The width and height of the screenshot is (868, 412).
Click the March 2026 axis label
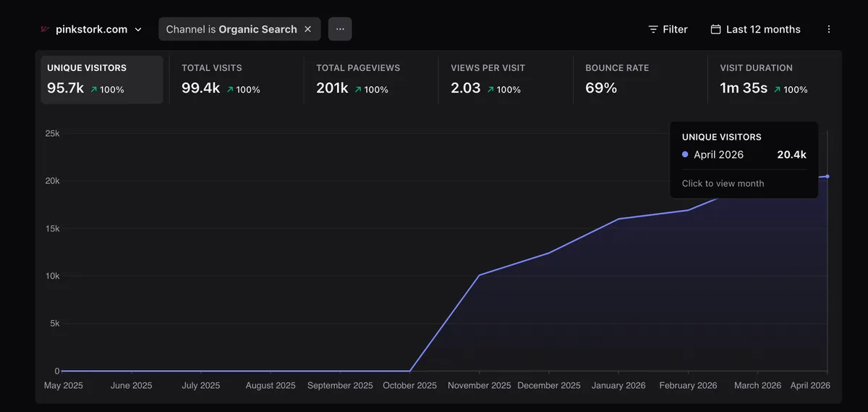pos(757,385)
